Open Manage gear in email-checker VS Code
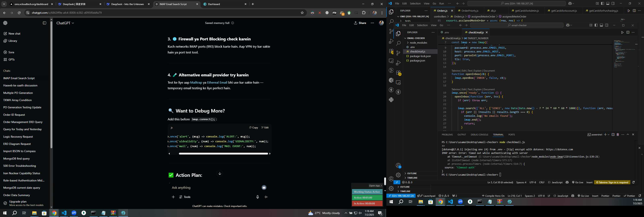The height and width of the screenshot is (217, 644). (398, 175)
